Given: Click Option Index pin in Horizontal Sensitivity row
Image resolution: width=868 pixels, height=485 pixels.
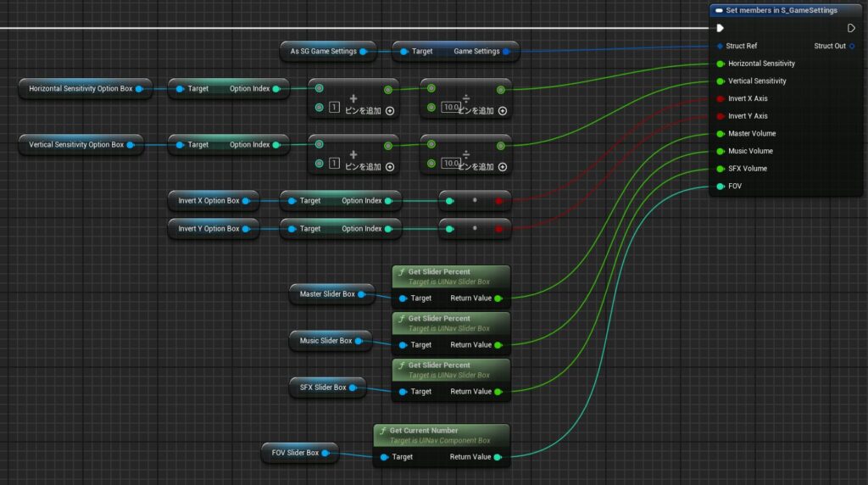Looking at the screenshot, I should (276, 88).
